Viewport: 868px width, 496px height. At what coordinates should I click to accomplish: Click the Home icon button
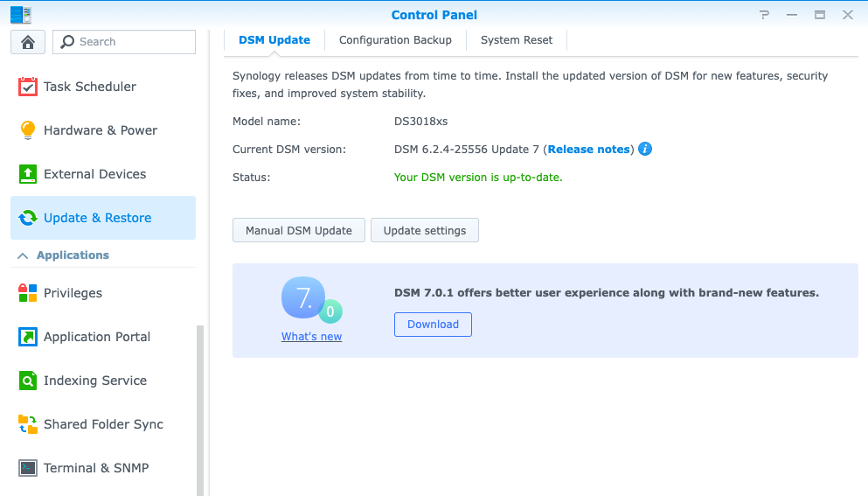28,42
